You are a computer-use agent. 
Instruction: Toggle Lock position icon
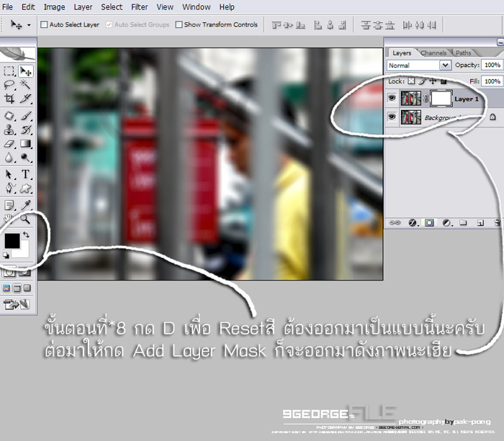[433, 81]
